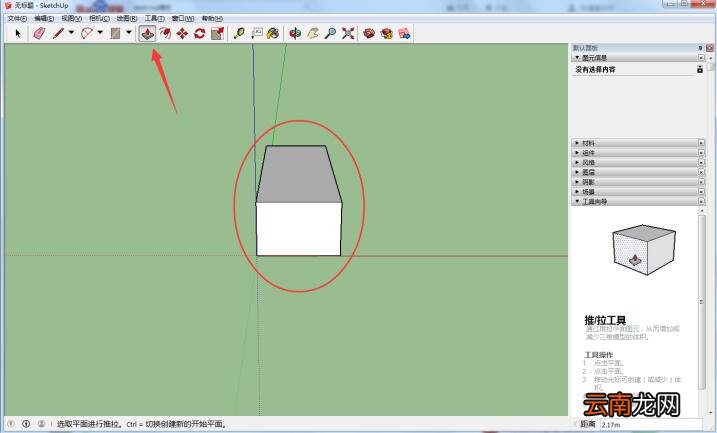Select the Offset tool

pyautogui.click(x=165, y=33)
